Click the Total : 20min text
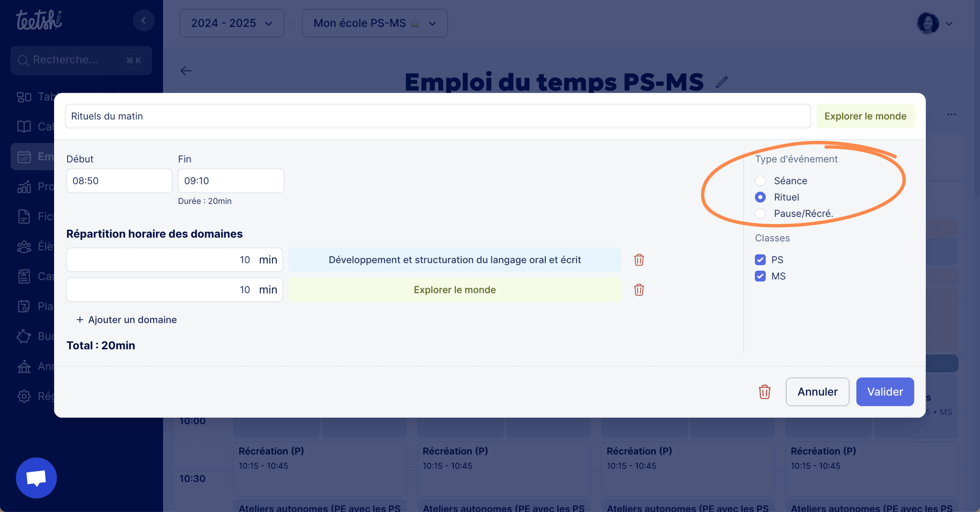This screenshot has width=980, height=512. click(101, 345)
